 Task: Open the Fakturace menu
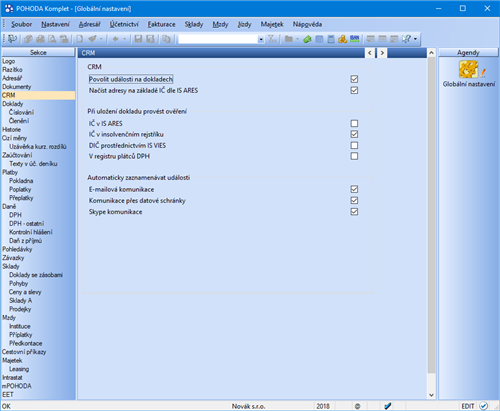click(162, 24)
